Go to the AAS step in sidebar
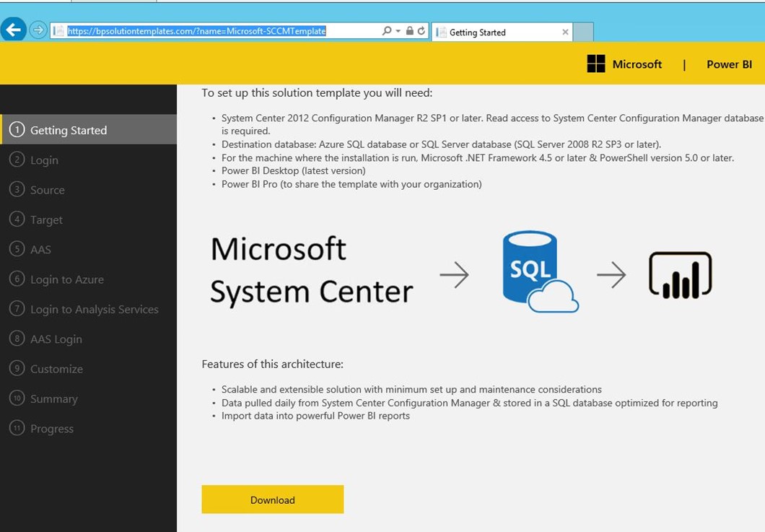Viewport: 765px width, 532px height. 88,250
